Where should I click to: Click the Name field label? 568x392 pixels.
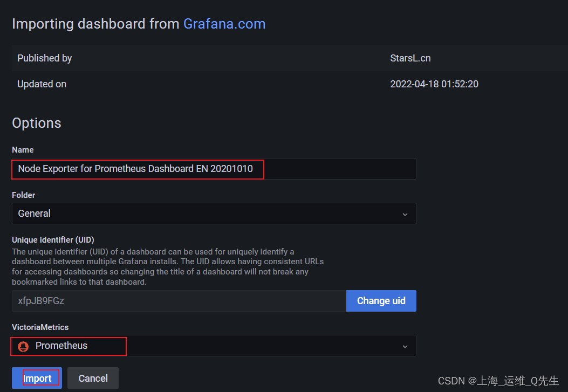pyautogui.click(x=23, y=150)
